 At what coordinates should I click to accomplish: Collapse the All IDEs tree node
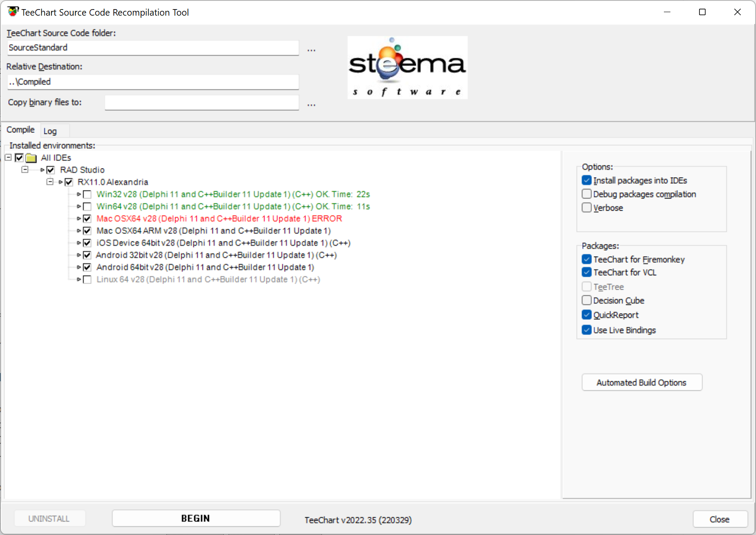coord(8,157)
